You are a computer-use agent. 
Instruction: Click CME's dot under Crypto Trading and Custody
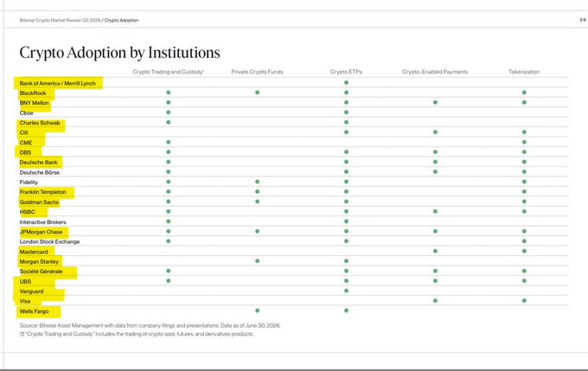(x=169, y=142)
